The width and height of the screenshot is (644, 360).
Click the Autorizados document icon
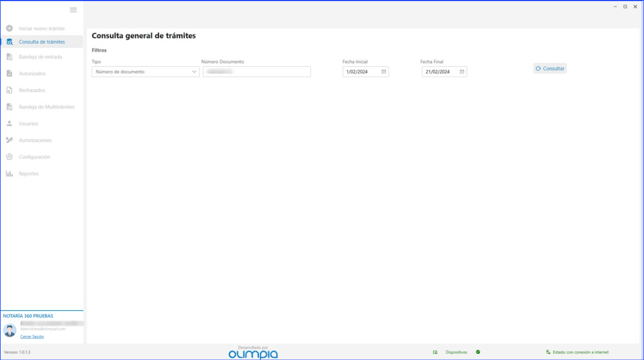9,73
